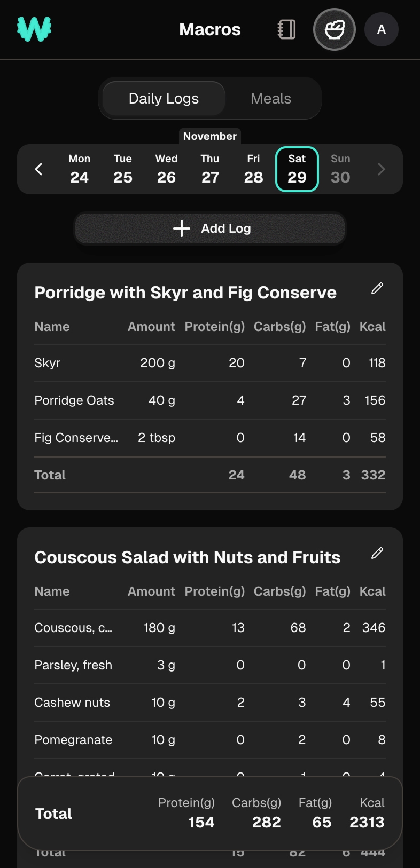Click the Cashew nuts ingredient row

(x=209, y=703)
